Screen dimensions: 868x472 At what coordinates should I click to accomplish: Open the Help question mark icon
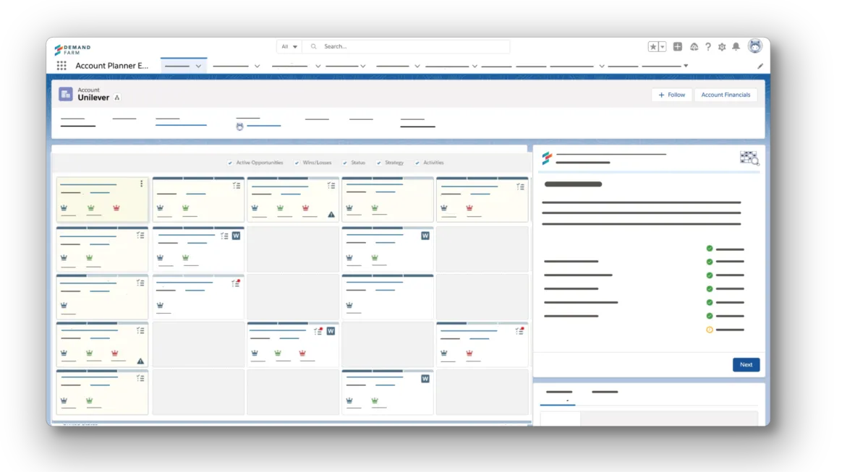(708, 46)
